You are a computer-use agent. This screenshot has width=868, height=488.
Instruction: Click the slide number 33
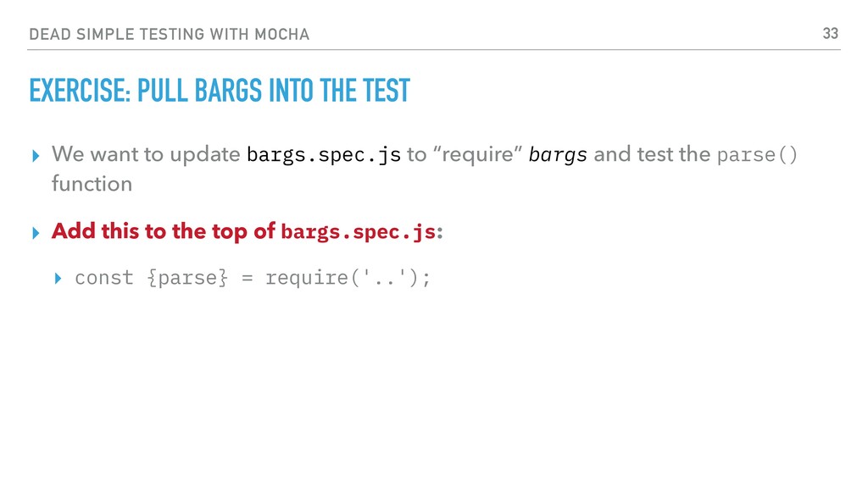pyautogui.click(x=831, y=34)
